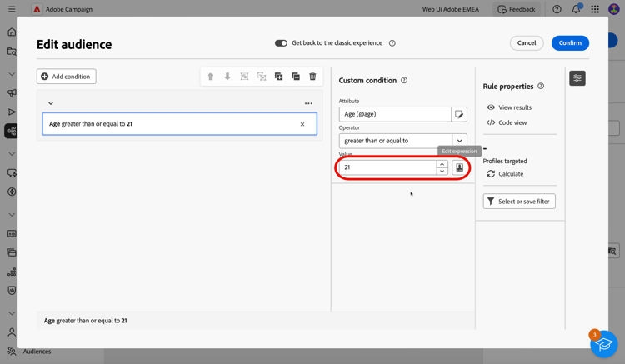
Task: Open the condition group more options menu
Action: point(308,103)
